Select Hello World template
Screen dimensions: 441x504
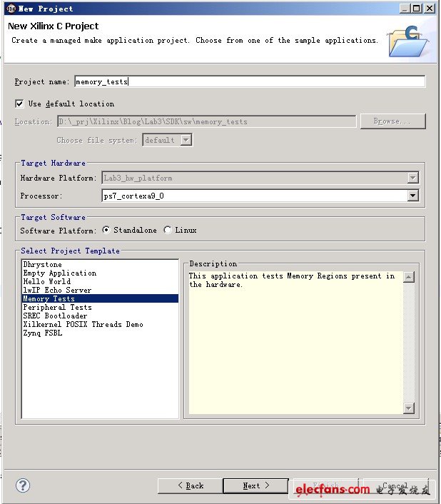click(46, 281)
